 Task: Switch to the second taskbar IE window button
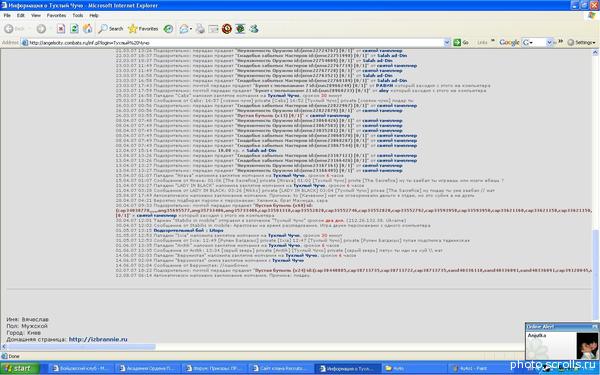point(147,368)
